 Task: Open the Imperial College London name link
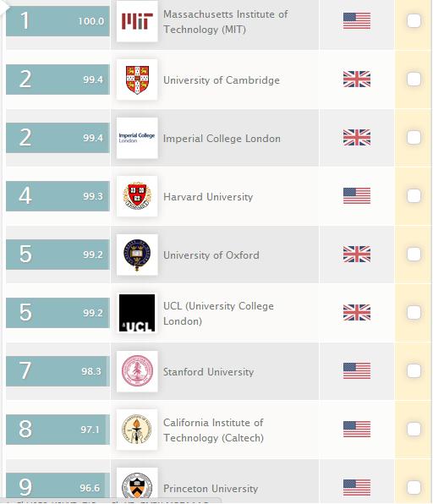pos(222,139)
